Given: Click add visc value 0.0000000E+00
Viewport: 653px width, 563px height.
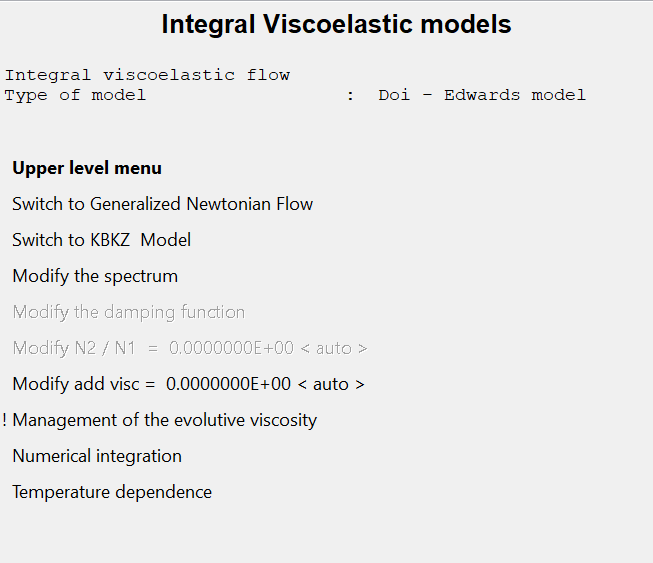Looking at the screenshot, I should click(228, 384).
